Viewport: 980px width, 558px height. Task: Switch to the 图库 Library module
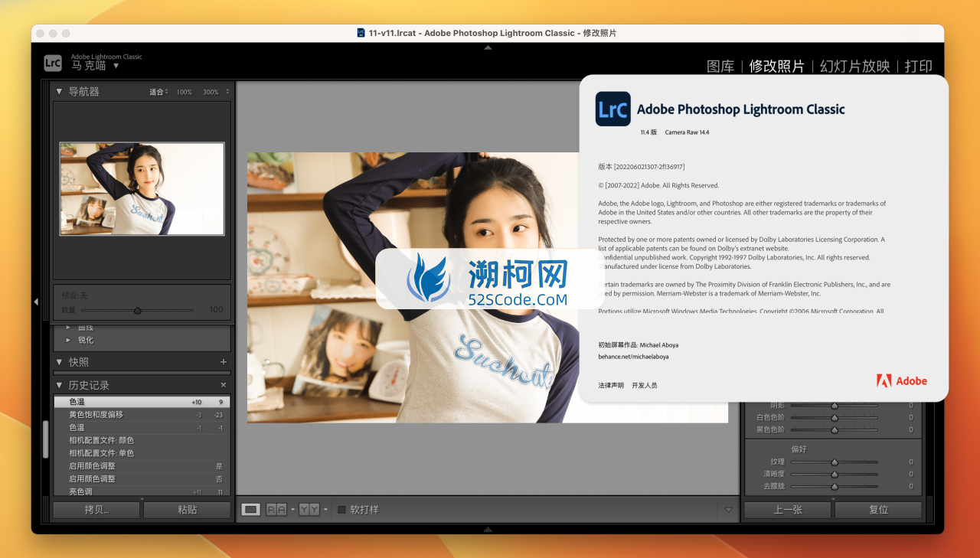click(720, 67)
